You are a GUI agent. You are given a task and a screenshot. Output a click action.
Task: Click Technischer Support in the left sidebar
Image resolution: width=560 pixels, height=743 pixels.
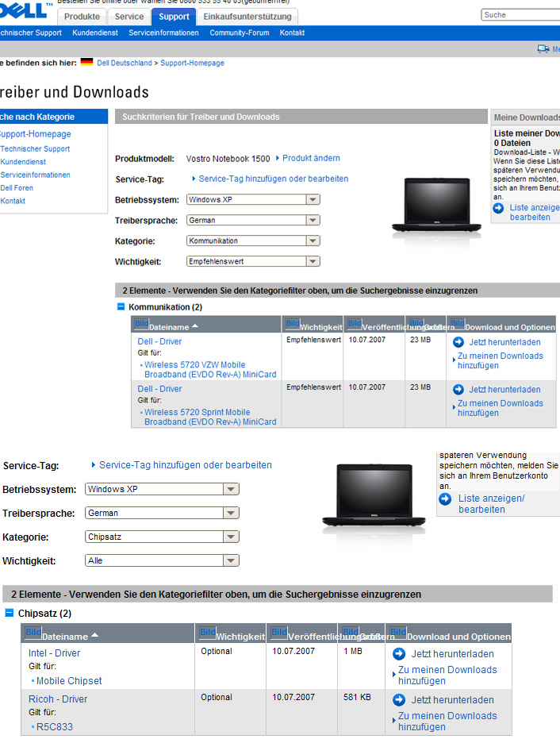click(x=35, y=148)
